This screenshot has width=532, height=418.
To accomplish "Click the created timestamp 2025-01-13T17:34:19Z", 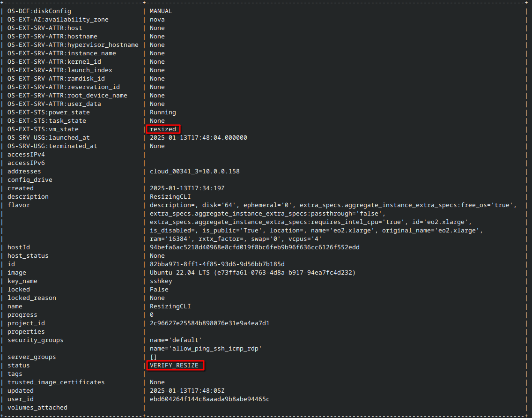I will click(x=187, y=188).
